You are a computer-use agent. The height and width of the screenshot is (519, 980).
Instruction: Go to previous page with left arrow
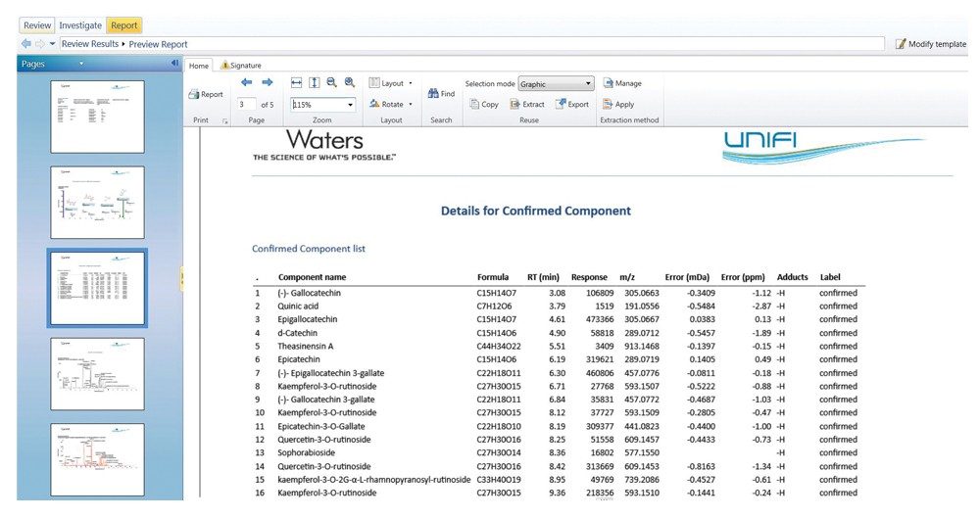coord(246,82)
